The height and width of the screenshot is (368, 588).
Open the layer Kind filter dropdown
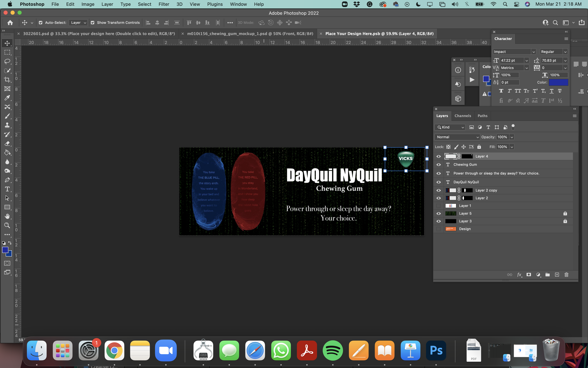450,127
